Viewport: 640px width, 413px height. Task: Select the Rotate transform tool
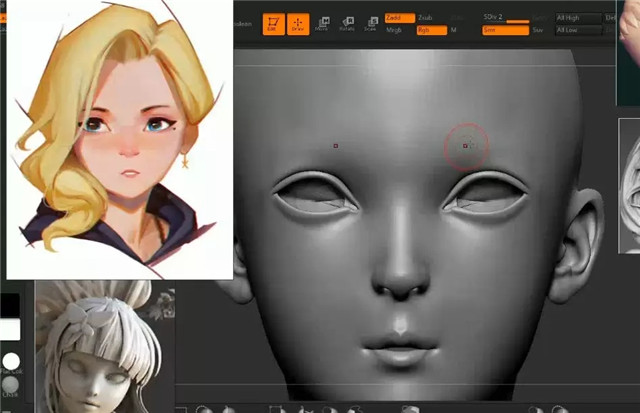click(347, 24)
